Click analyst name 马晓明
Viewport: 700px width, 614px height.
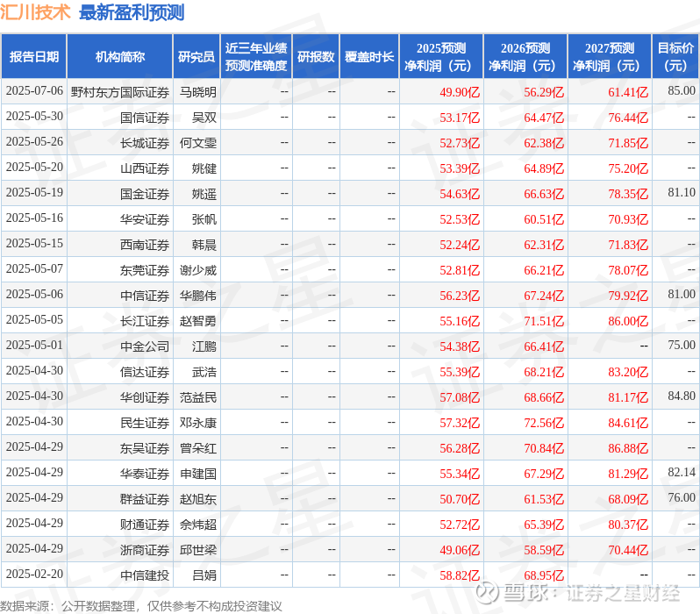click(x=197, y=92)
